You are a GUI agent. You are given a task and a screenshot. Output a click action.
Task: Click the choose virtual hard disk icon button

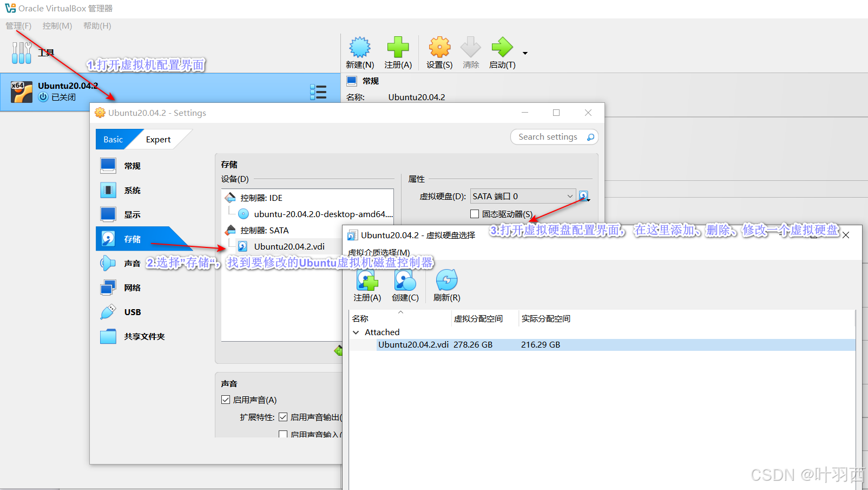[x=584, y=196]
